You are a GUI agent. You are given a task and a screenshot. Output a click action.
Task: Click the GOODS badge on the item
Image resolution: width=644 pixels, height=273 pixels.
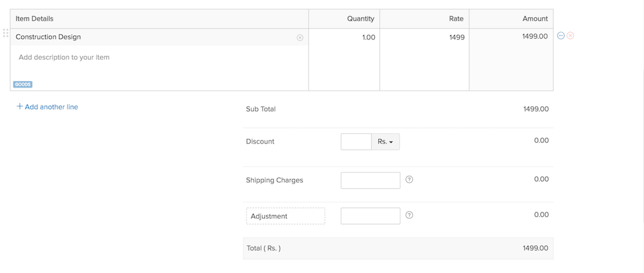coord(23,84)
